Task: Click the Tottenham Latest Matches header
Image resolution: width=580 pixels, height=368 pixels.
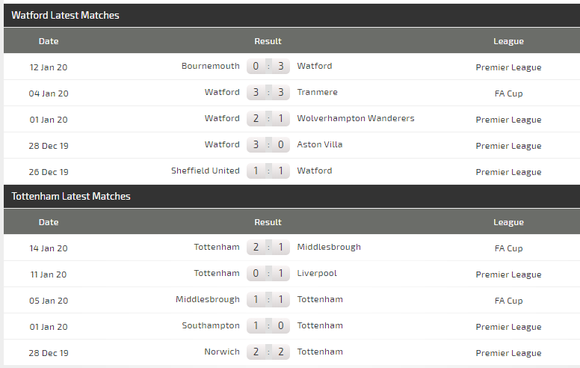Action: [71, 196]
